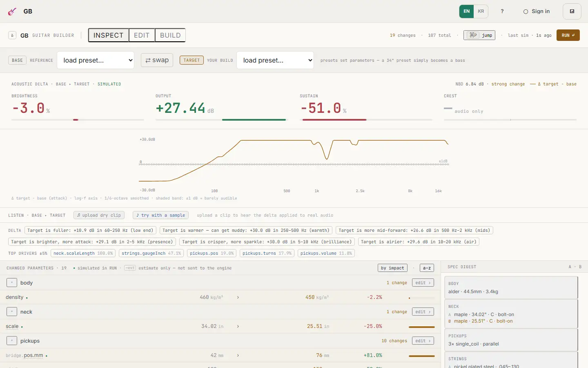Click the save icon button at top right

click(572, 11)
